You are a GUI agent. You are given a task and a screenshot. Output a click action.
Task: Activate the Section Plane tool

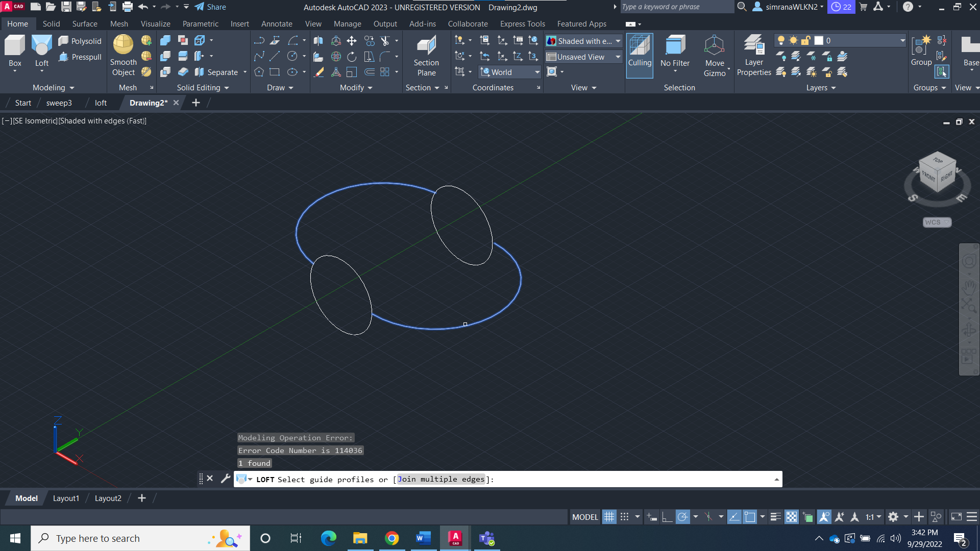[x=427, y=54]
